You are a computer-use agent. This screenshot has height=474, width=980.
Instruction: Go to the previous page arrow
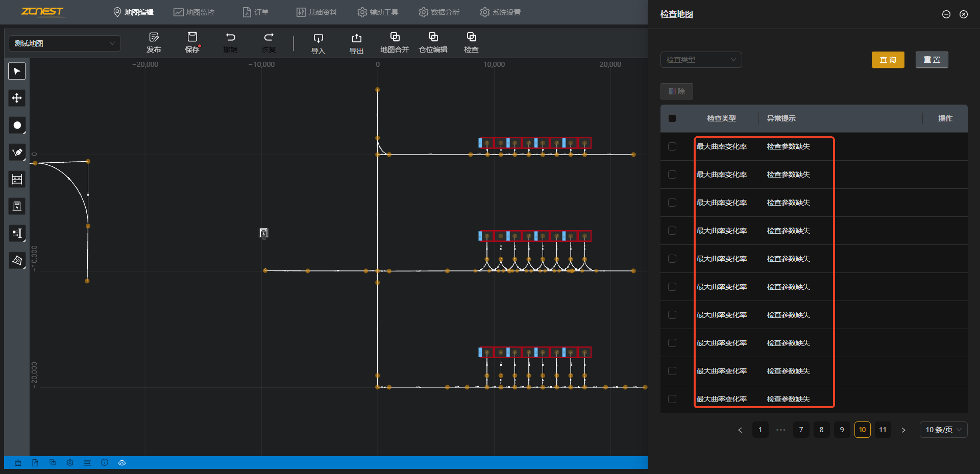tap(740, 430)
